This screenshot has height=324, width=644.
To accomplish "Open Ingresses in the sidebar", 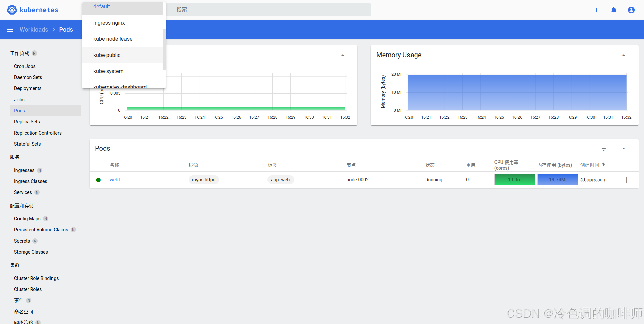I will pyautogui.click(x=24, y=170).
